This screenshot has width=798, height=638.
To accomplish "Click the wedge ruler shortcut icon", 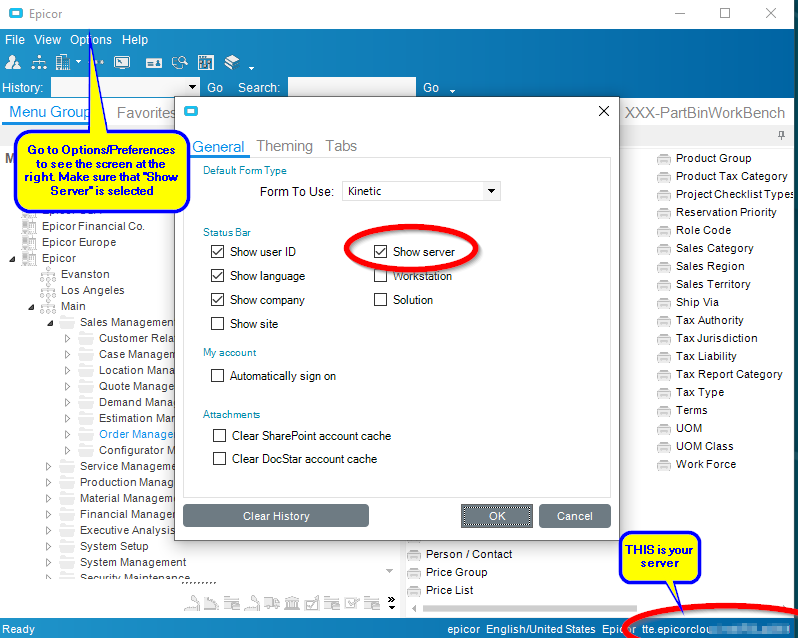I will pyautogui.click(x=211, y=603).
